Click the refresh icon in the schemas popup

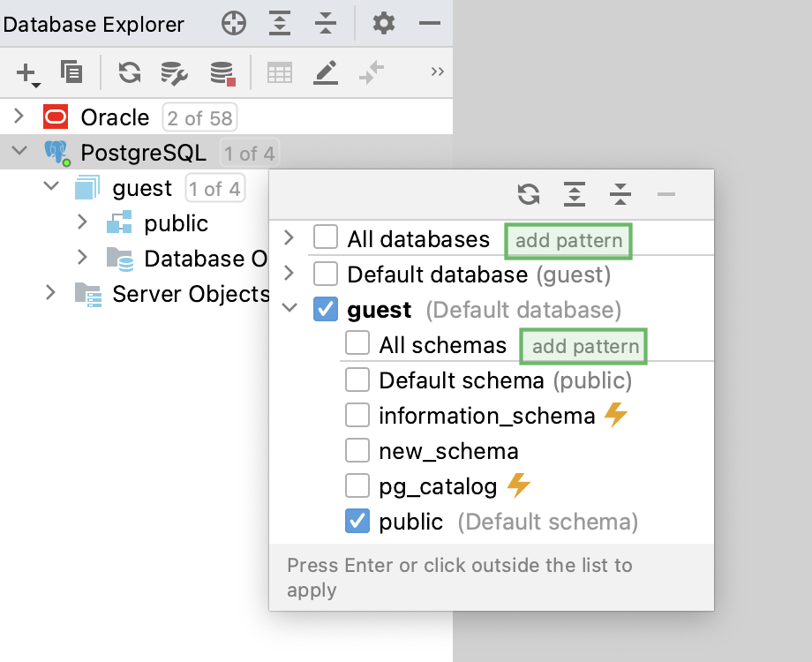coord(529,195)
